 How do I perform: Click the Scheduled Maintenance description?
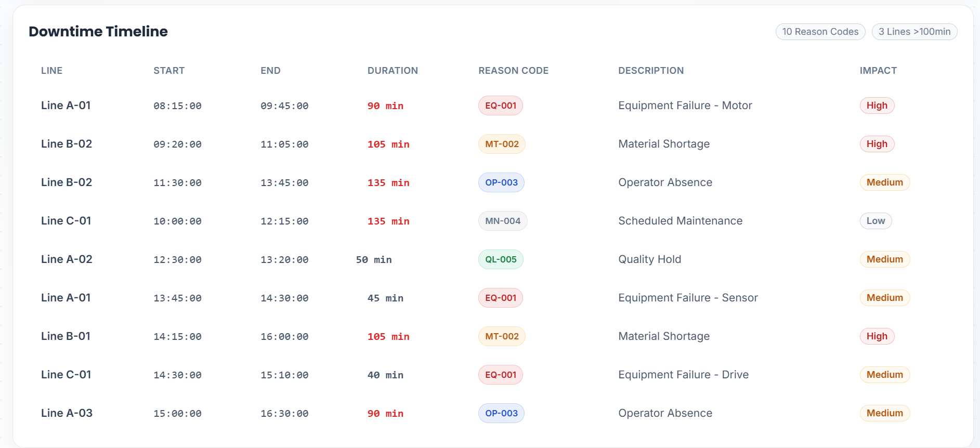[680, 221]
